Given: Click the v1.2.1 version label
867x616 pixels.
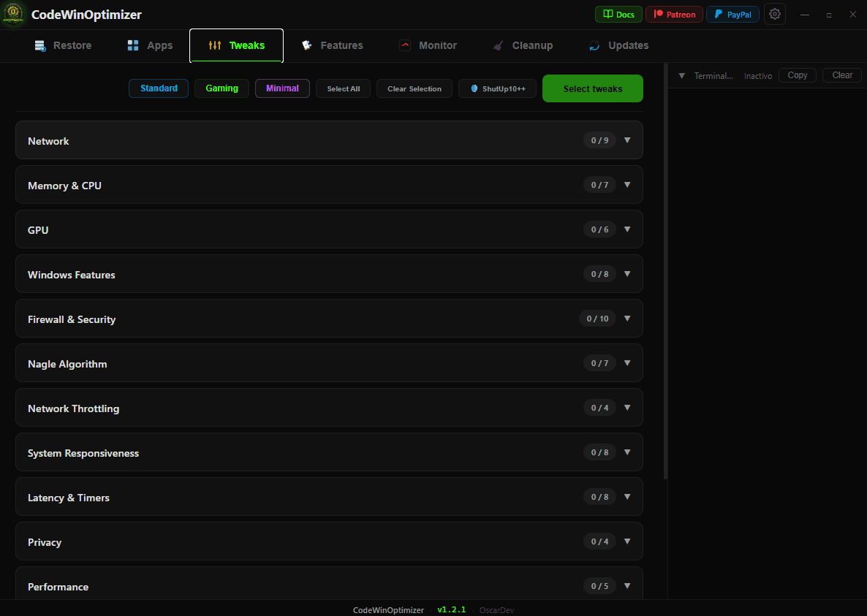Looking at the screenshot, I should pos(452,610).
